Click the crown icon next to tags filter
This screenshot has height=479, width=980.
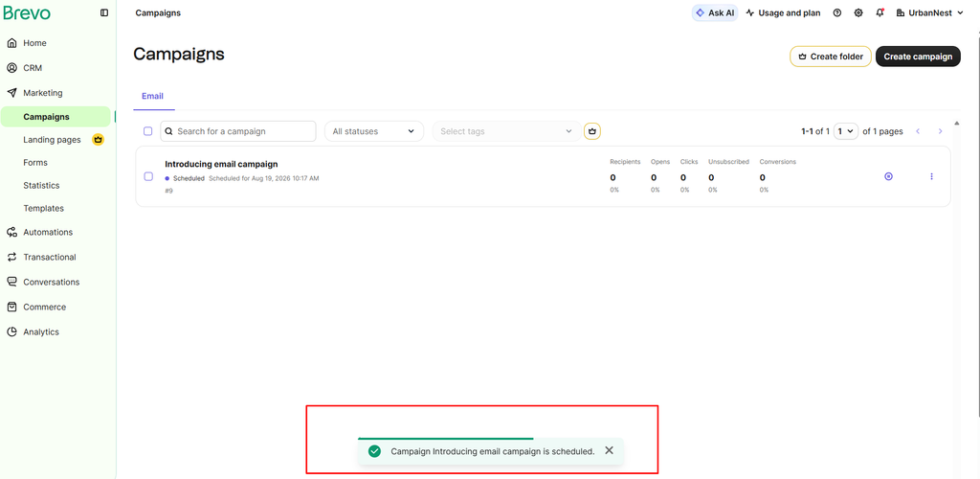tap(591, 131)
